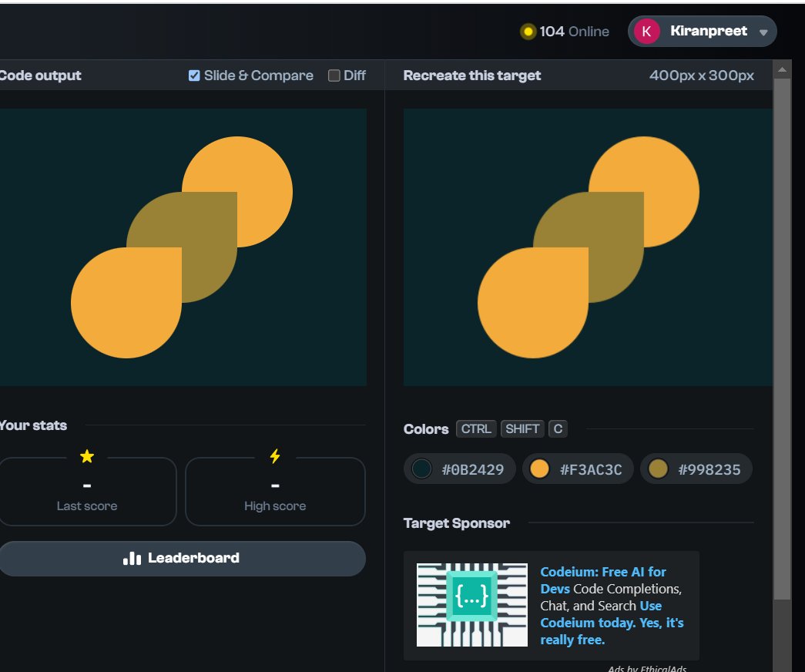The width and height of the screenshot is (805, 672).
Task: Click the yellow star Last score icon
Action: point(87,456)
